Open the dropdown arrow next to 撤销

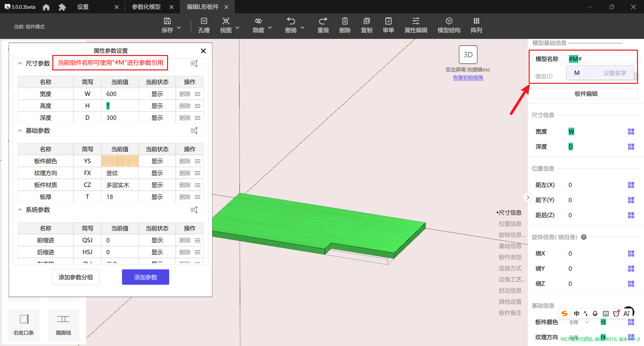click(303, 27)
